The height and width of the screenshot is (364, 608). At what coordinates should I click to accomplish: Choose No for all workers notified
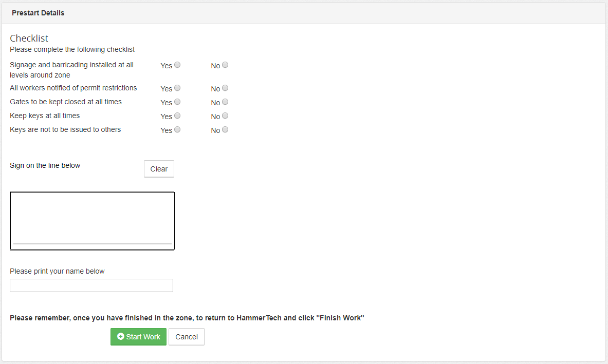pyautogui.click(x=225, y=88)
